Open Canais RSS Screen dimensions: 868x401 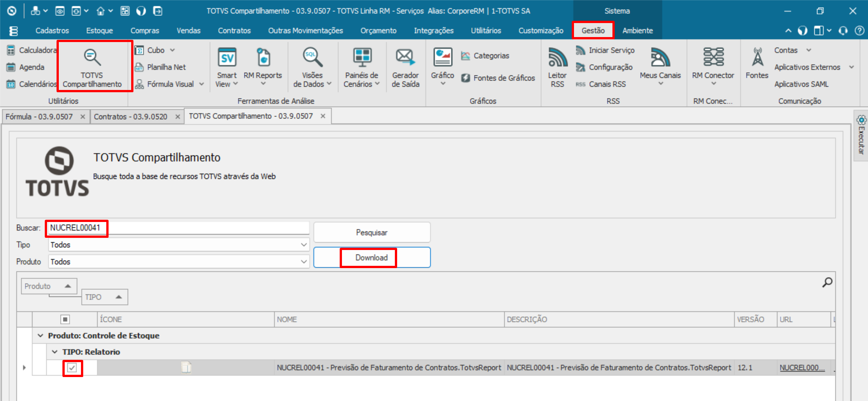[601, 84]
